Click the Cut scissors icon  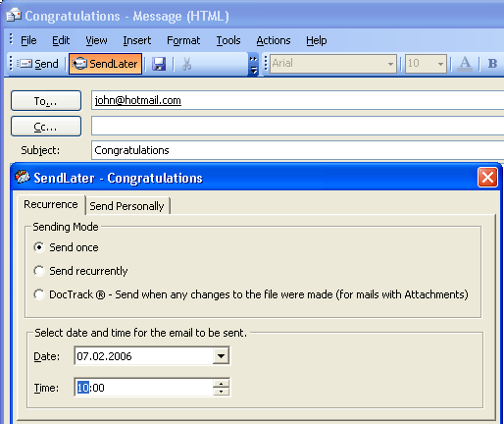click(186, 64)
